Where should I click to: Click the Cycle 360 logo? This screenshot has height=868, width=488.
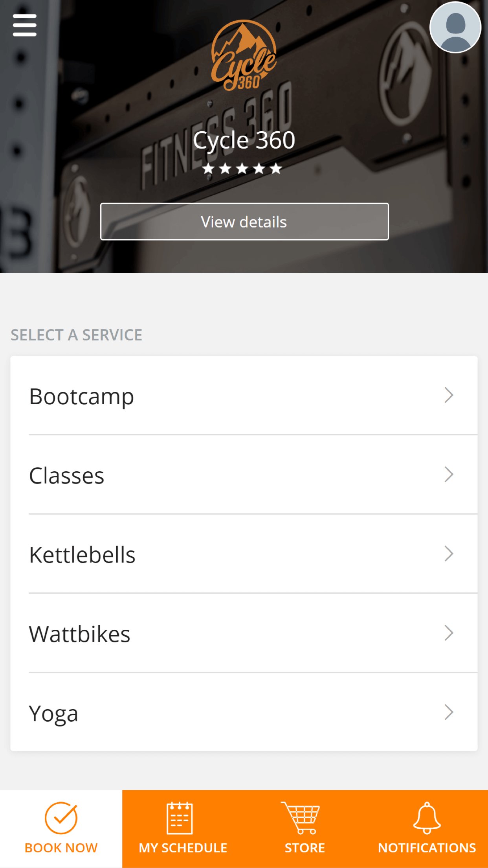(244, 53)
